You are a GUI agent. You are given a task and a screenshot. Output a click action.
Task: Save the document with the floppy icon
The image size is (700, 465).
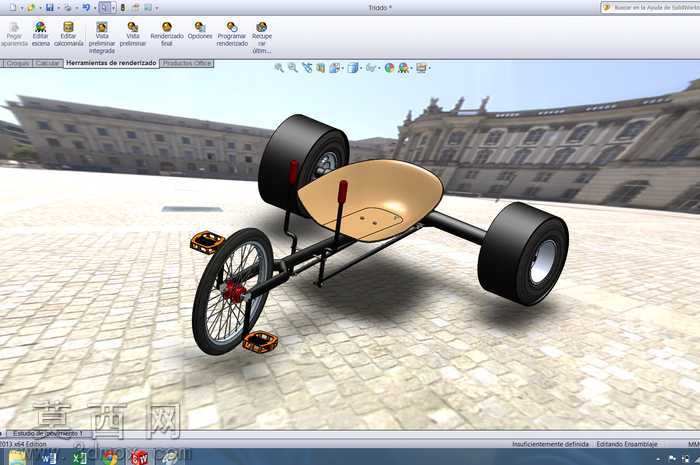tap(50, 8)
